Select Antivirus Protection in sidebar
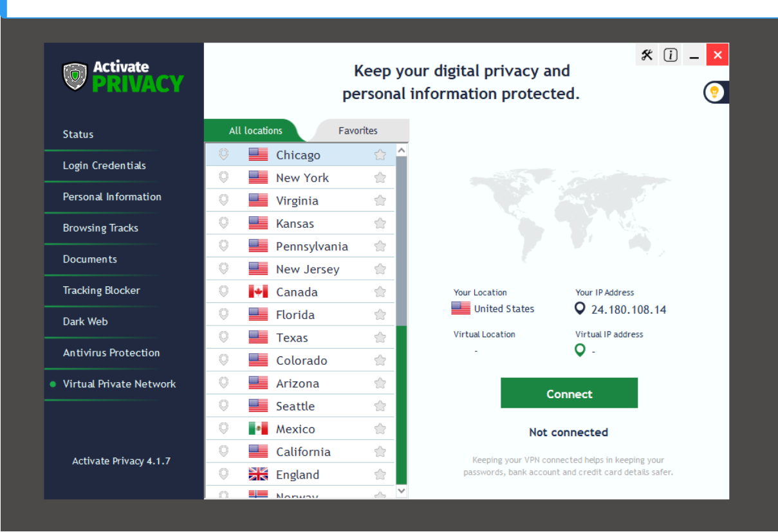This screenshot has width=778, height=532. (x=111, y=353)
